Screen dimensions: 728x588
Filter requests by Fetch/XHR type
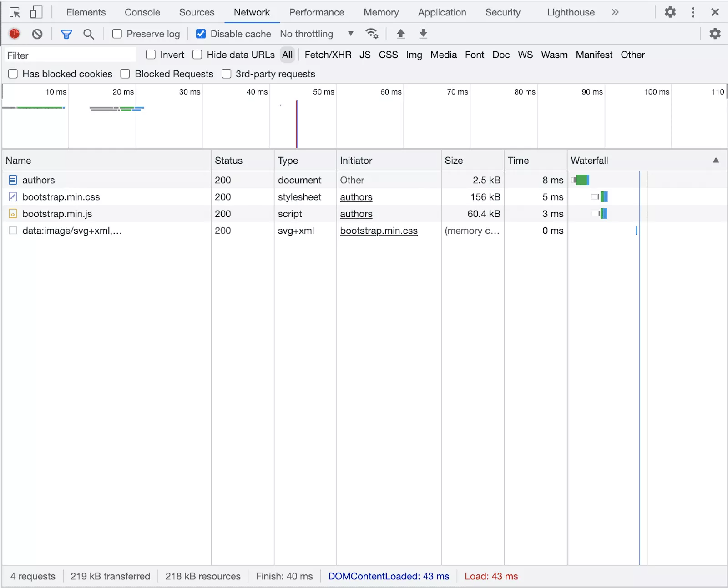[328, 55]
